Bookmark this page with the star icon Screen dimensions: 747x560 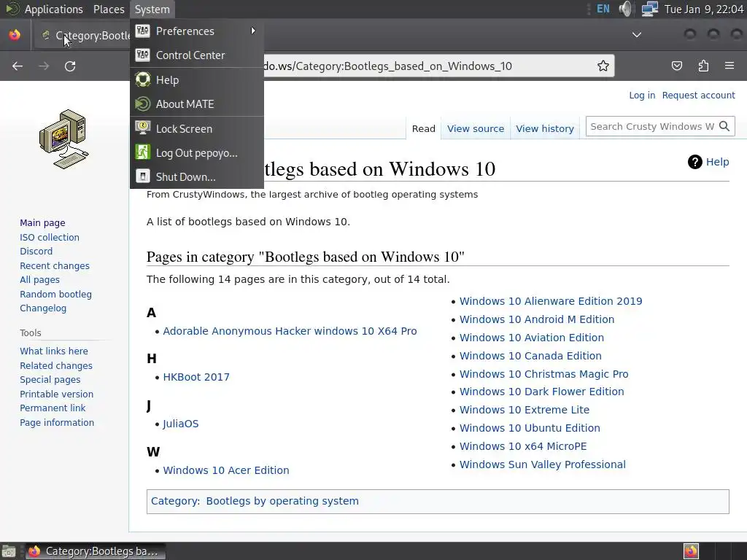pyautogui.click(x=603, y=66)
